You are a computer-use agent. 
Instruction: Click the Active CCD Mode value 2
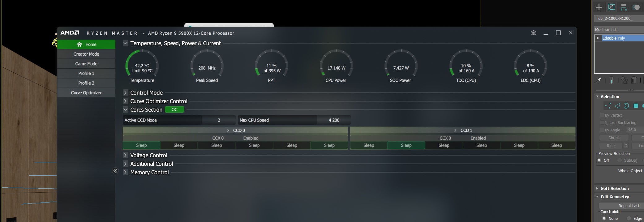click(x=219, y=120)
